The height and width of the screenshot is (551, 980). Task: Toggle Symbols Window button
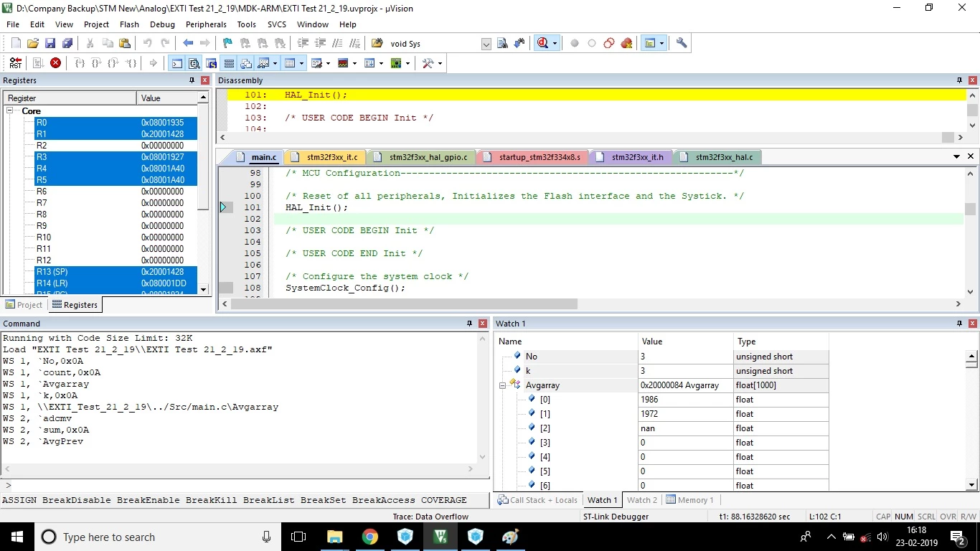(x=211, y=63)
